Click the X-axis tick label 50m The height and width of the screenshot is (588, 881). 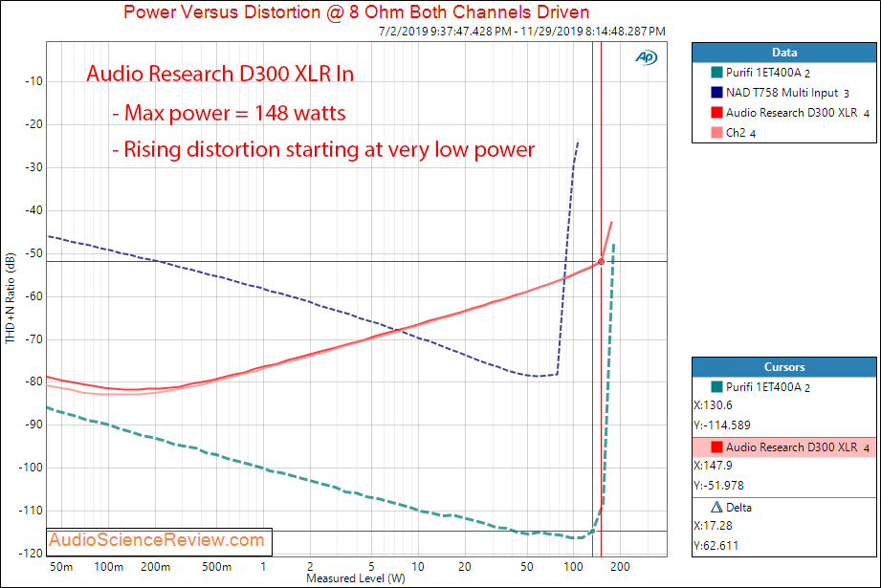(x=61, y=567)
